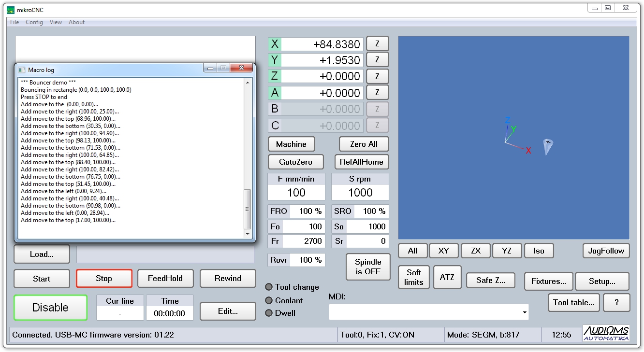Screen dimensions: 644x352
Task: Toggle Soft limits
Action: (413, 277)
